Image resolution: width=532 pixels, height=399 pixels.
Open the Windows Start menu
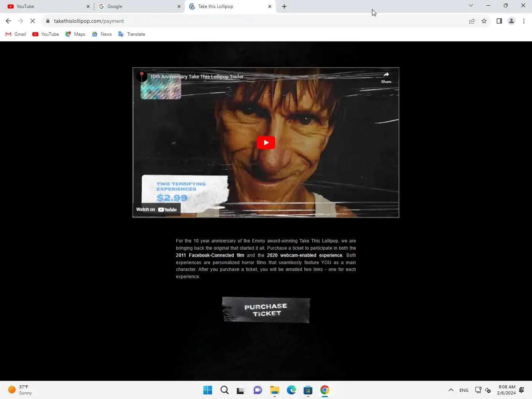point(207,390)
